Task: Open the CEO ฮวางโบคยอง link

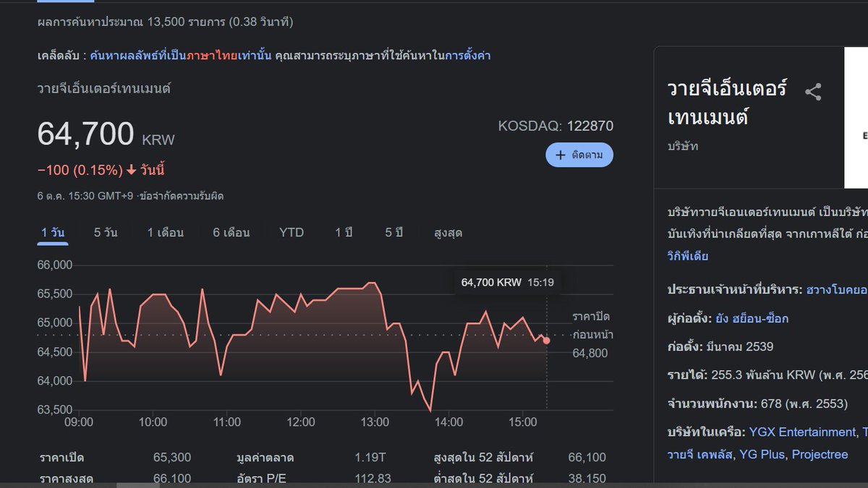Action: 837,289
